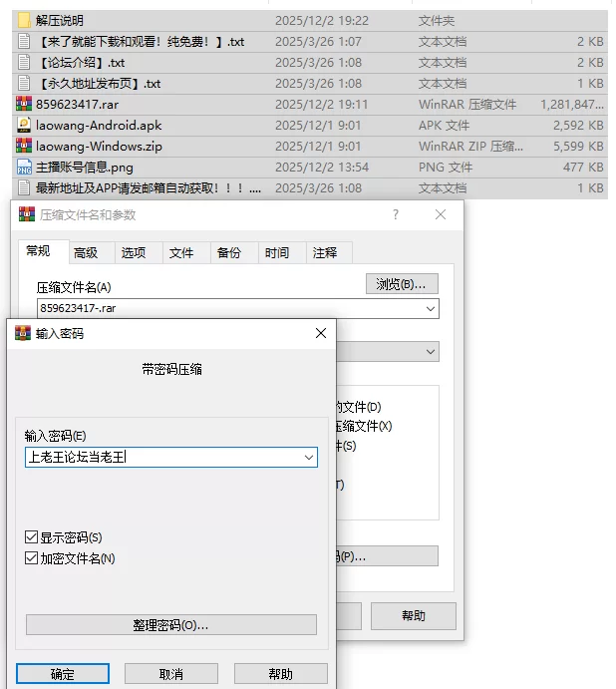Select file name 【论坛介绍】.txt
Screen dimensions: 616x689
point(83,63)
